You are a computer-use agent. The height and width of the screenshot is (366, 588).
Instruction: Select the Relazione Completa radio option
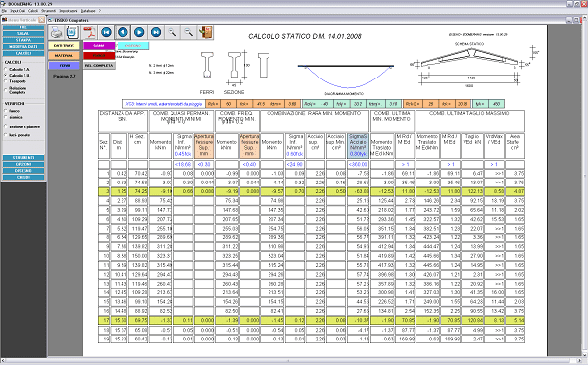point(5,90)
